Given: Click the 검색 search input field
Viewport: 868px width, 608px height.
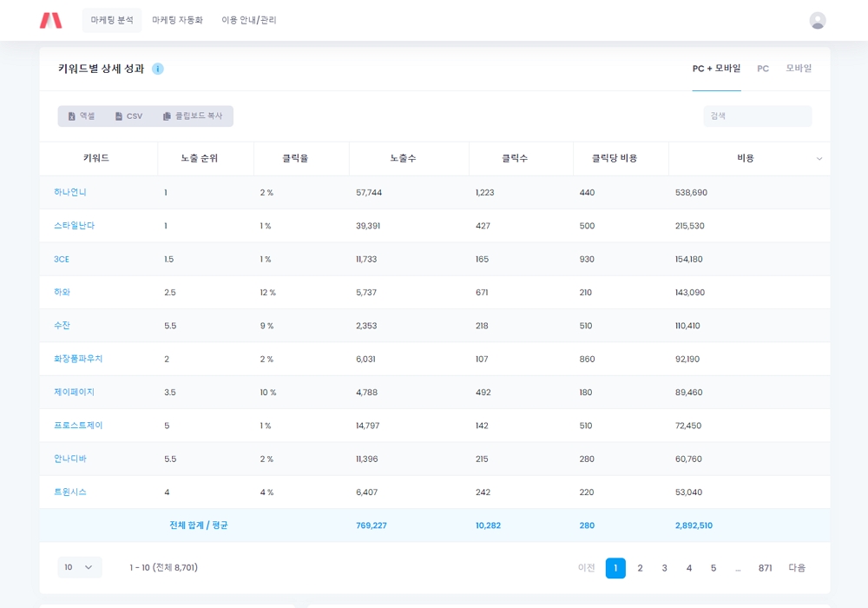Looking at the screenshot, I should 757,116.
